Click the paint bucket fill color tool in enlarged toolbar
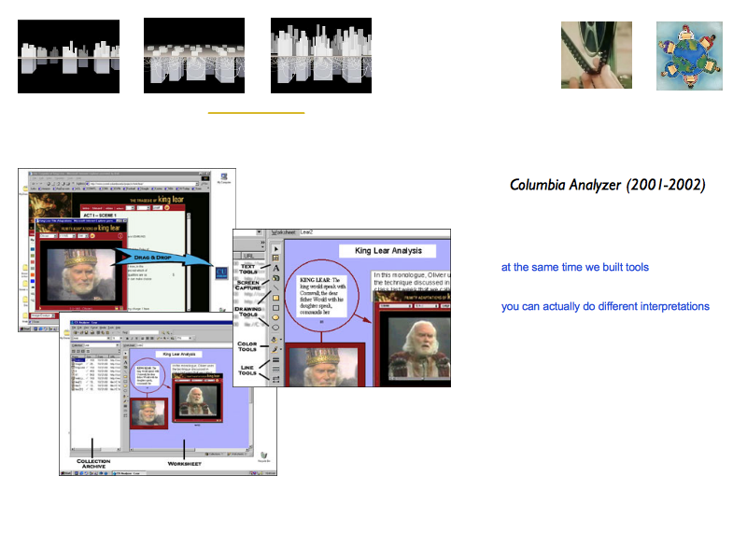 (275, 340)
